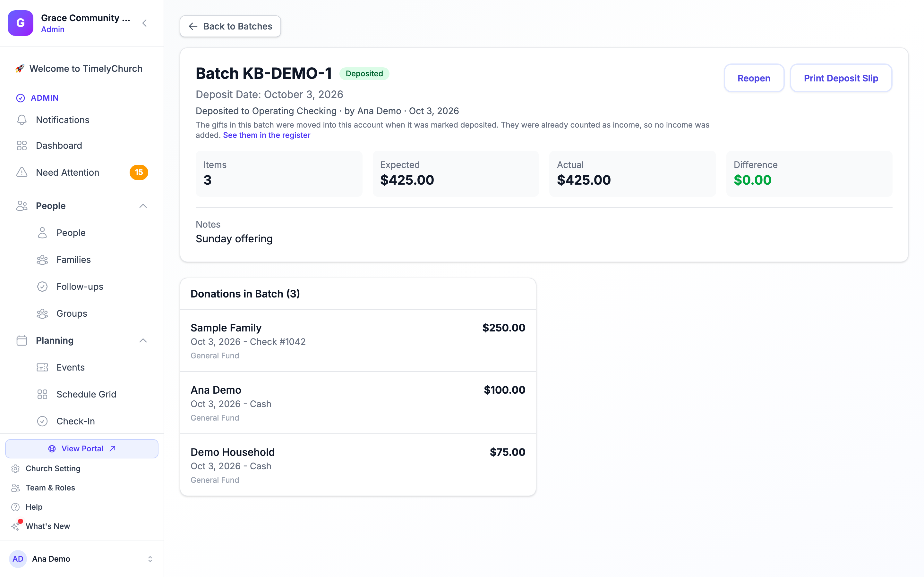Click the Reopen button
The width and height of the screenshot is (924, 577).
pyautogui.click(x=754, y=78)
